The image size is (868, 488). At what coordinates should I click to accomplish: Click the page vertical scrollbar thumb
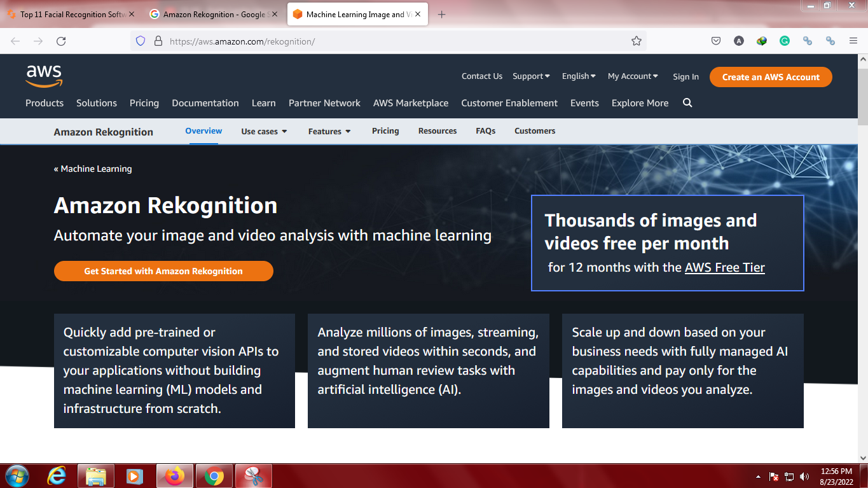click(862, 95)
